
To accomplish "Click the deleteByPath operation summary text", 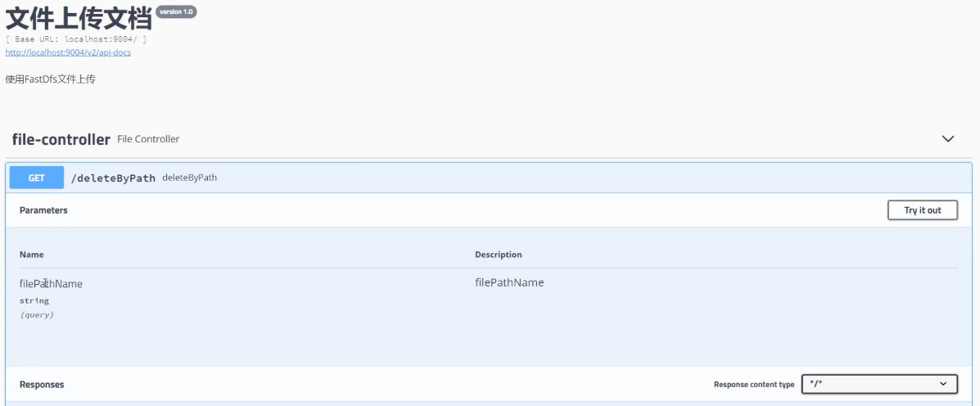I will (189, 178).
